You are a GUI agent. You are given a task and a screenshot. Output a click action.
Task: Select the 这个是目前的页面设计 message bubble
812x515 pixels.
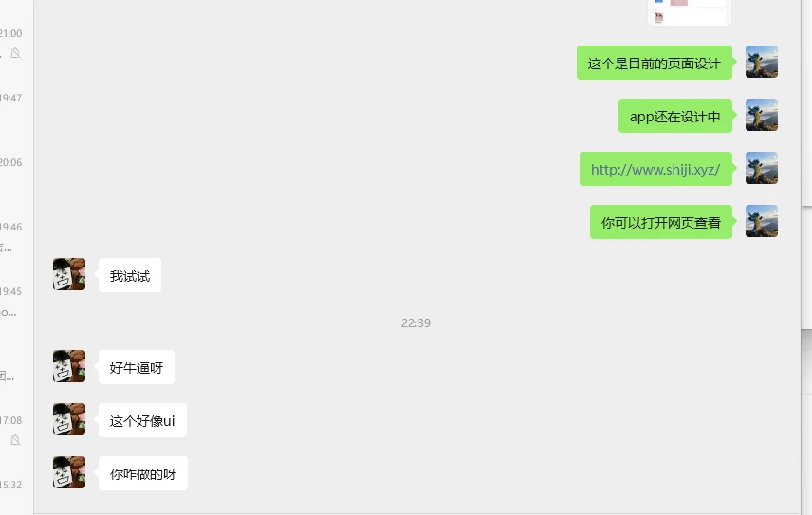pyautogui.click(x=655, y=63)
